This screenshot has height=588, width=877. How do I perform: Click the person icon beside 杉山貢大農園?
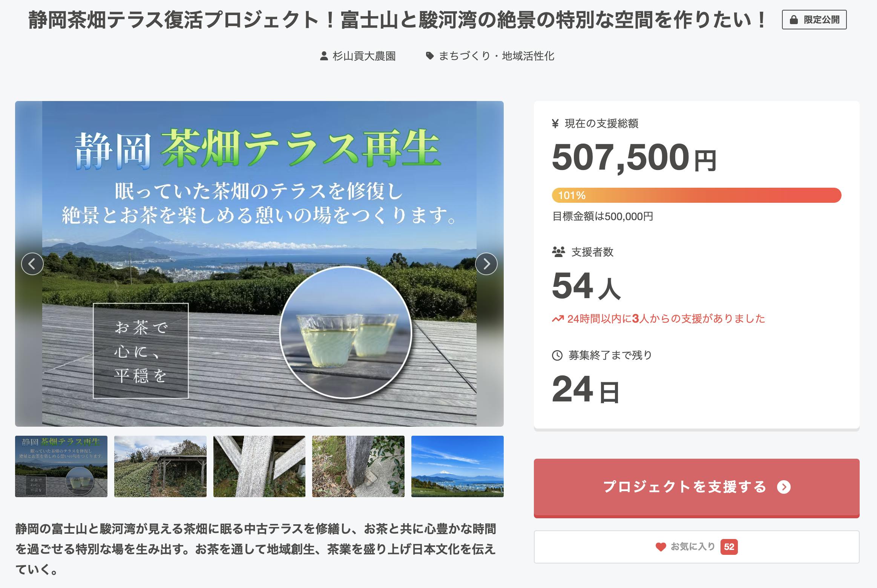click(x=324, y=56)
